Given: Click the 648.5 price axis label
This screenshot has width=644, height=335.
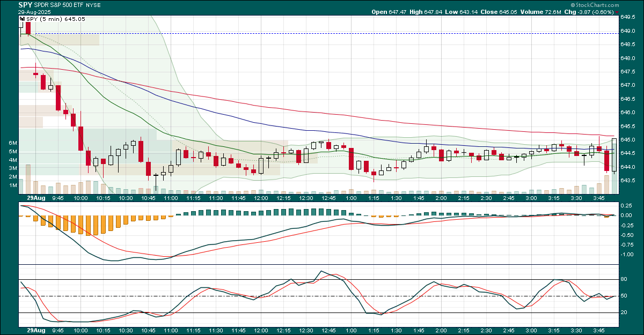Looking at the screenshot, I should click(628, 44).
